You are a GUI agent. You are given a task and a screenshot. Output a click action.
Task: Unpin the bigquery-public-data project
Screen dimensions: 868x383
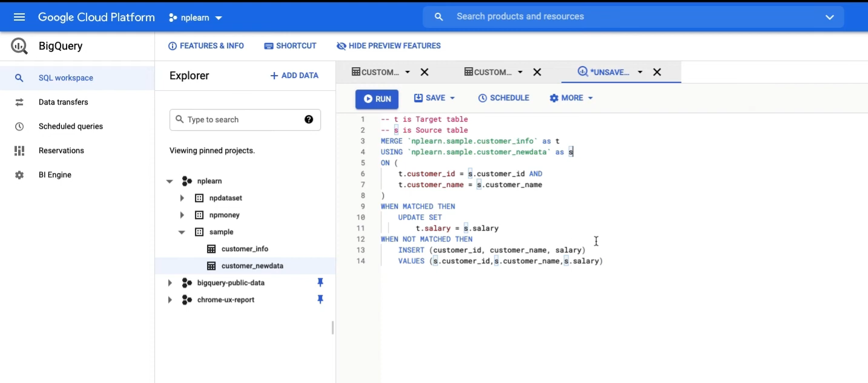click(x=320, y=283)
